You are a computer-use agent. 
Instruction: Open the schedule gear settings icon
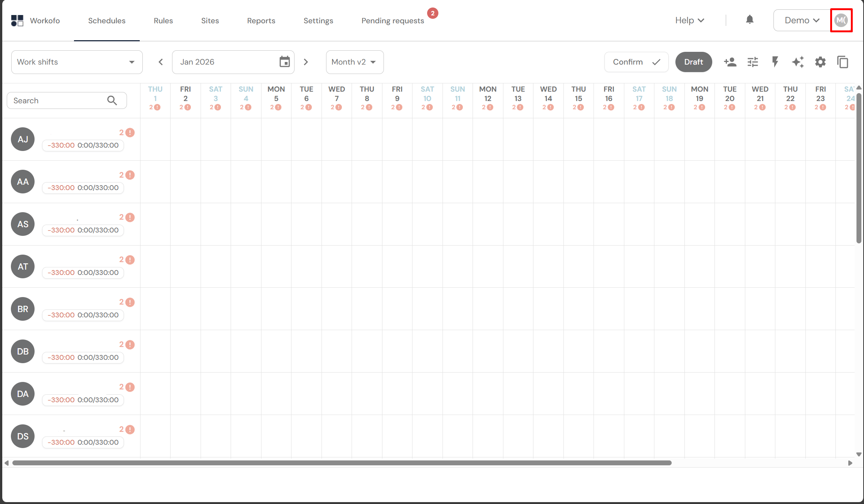tap(820, 62)
